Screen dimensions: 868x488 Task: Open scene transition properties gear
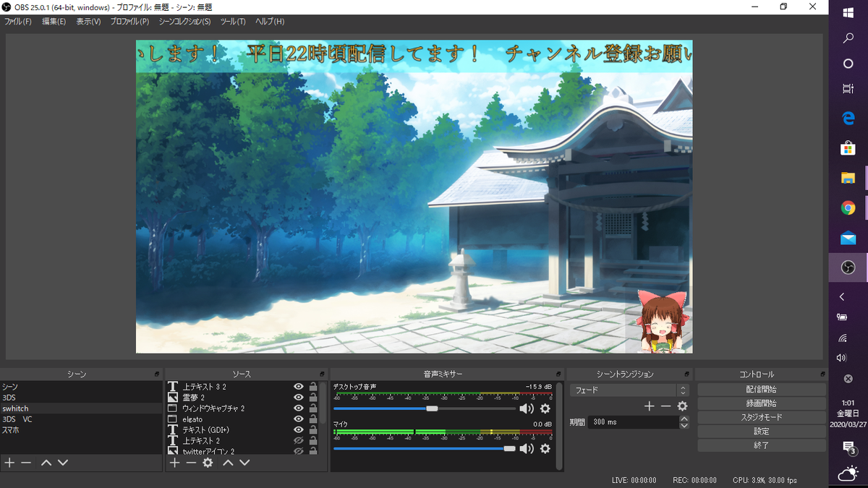[x=682, y=406]
